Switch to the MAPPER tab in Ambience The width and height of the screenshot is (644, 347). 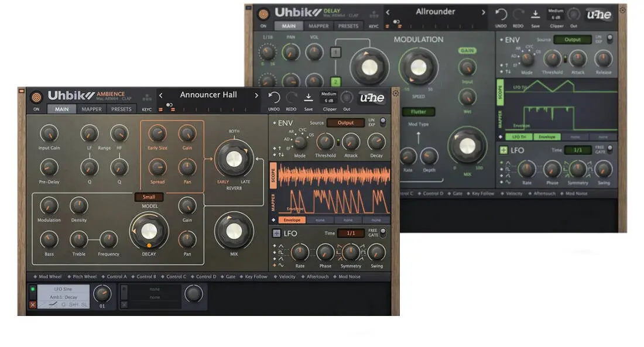92,109
